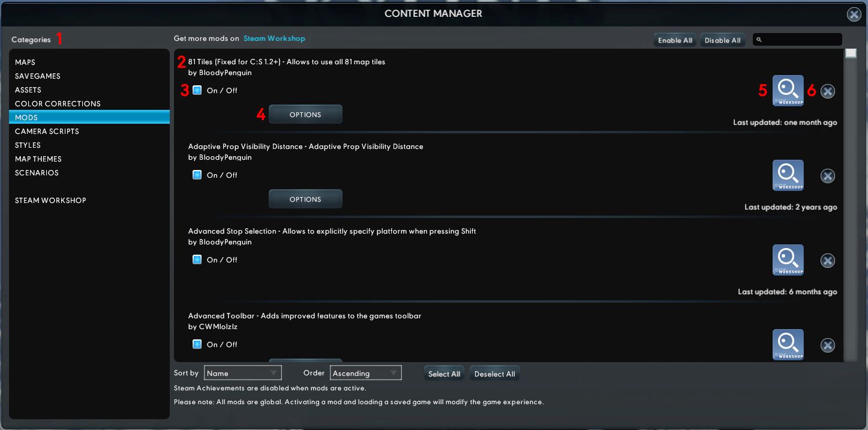Follow the Steam Workshop link
The width and height of the screenshot is (868, 430).
tap(274, 38)
